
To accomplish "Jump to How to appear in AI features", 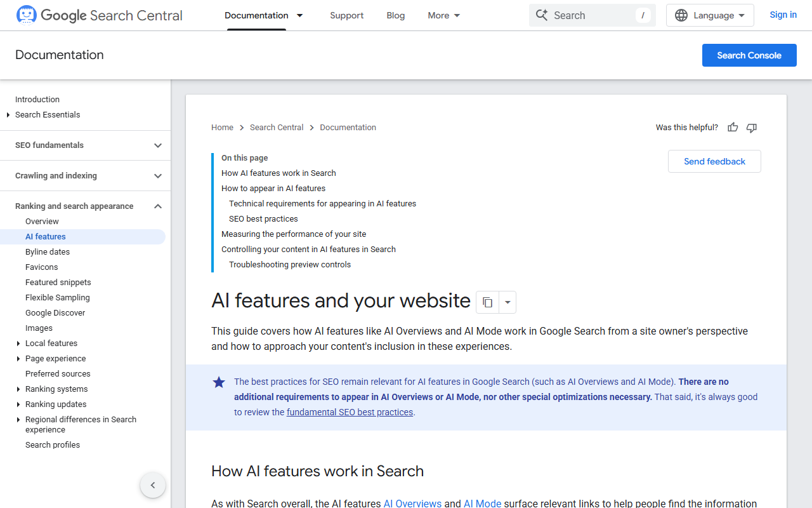I will [273, 189].
